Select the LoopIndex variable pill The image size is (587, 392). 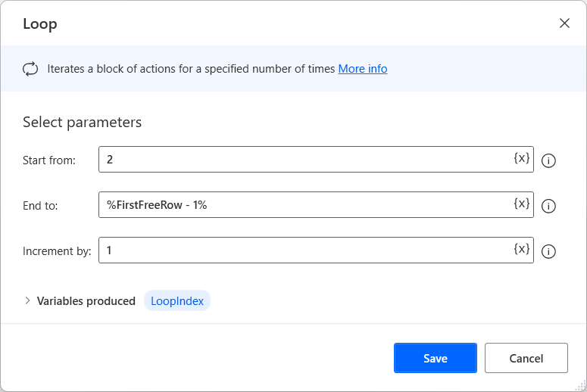pyautogui.click(x=177, y=300)
